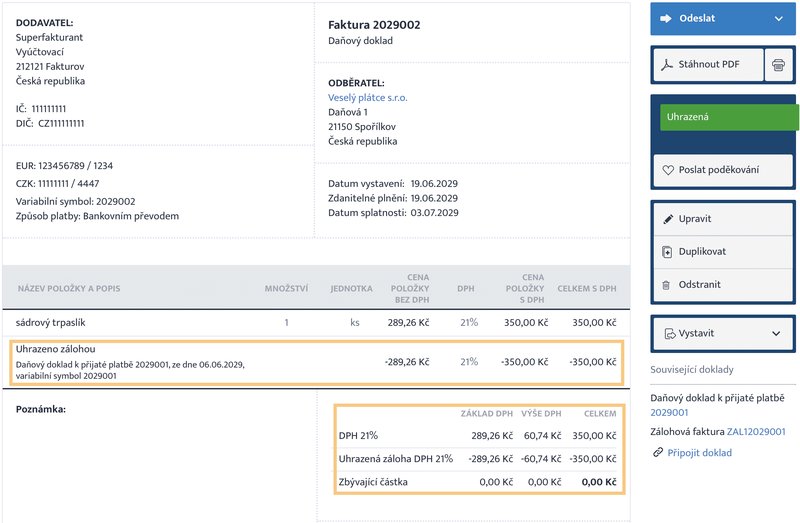
Task: Click the export icon beside Vystavit
Action: 667,333
